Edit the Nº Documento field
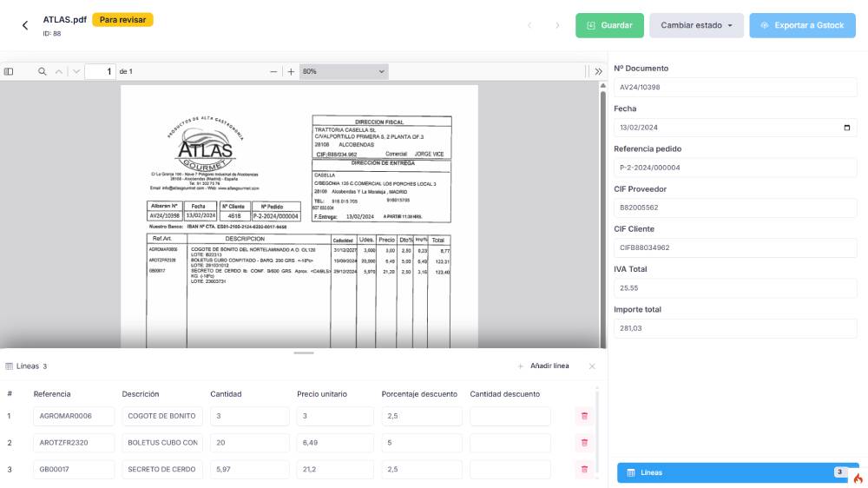868x488 pixels. [x=735, y=88]
